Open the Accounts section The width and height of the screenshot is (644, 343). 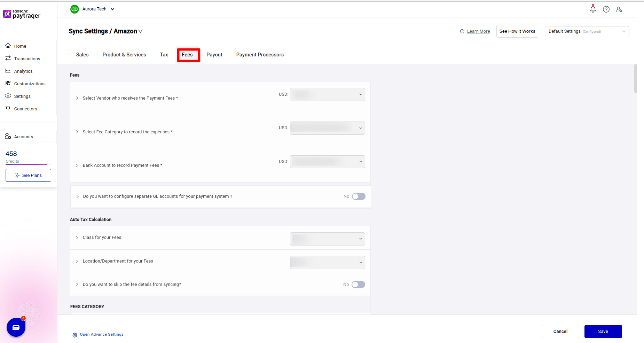tap(8, 136)
